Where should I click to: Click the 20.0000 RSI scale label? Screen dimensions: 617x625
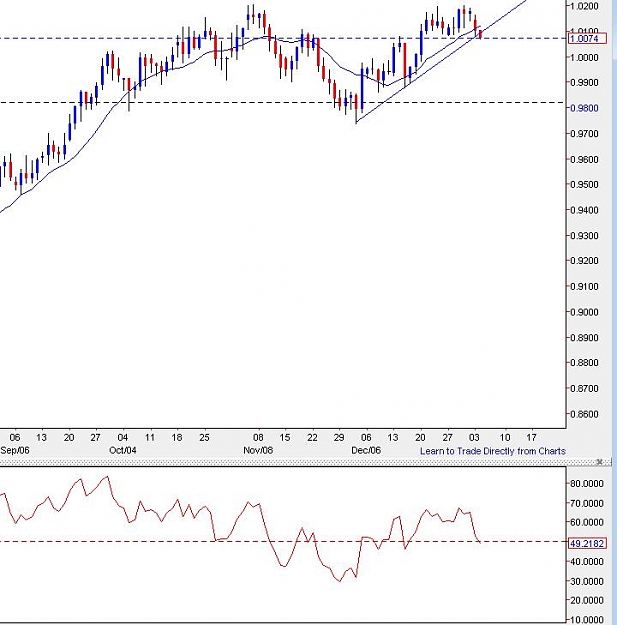coord(587,600)
